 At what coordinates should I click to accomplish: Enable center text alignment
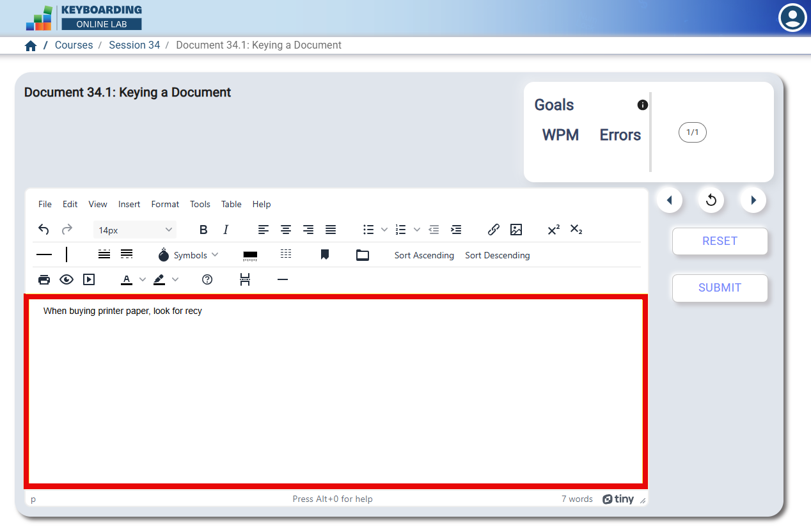pos(285,229)
